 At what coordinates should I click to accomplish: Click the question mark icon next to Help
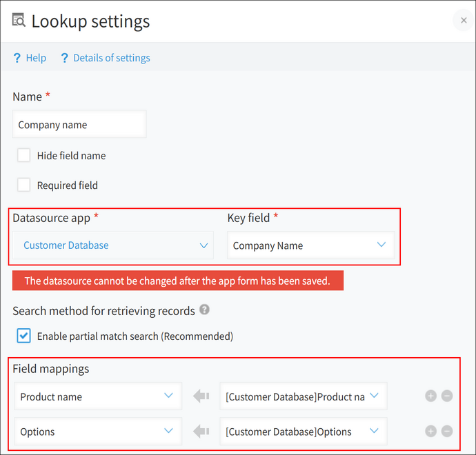click(17, 58)
